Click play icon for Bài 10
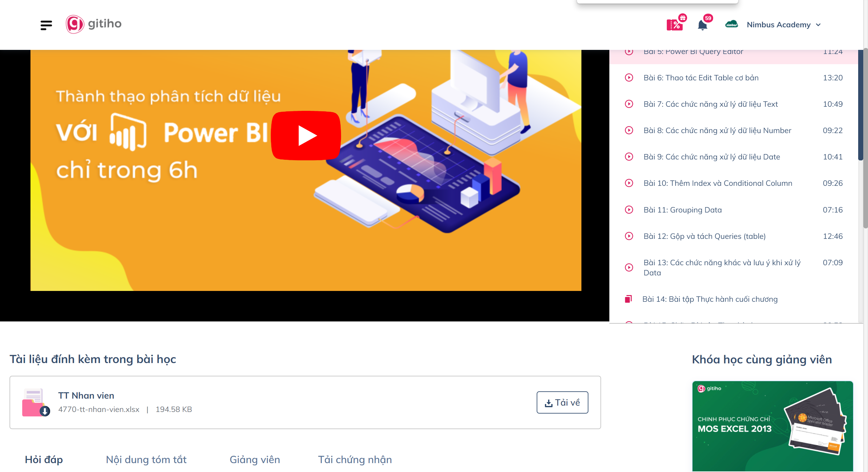The width and height of the screenshot is (868, 472). (629, 183)
